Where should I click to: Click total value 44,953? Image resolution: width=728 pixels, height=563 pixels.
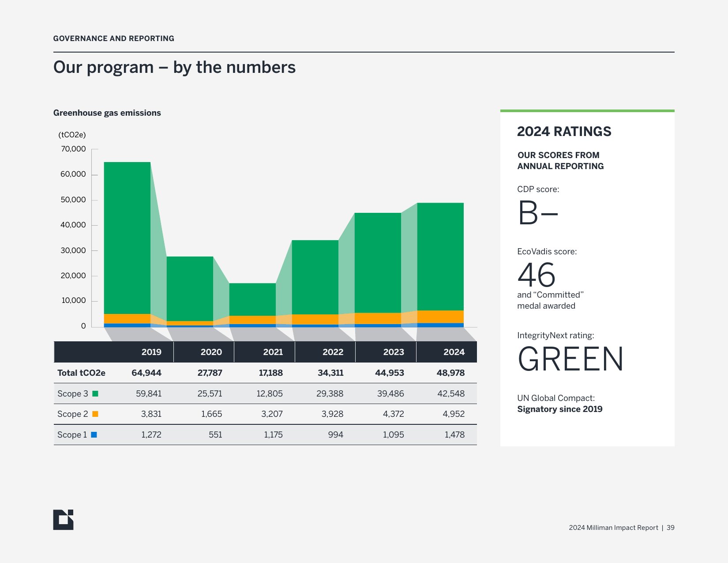point(390,373)
